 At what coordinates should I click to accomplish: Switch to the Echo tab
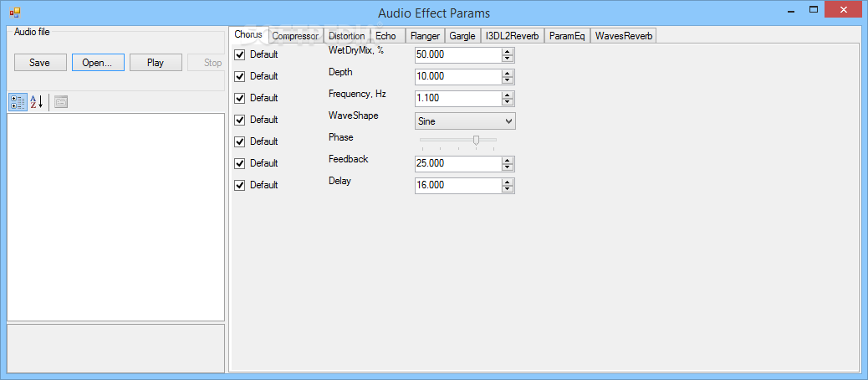click(385, 36)
